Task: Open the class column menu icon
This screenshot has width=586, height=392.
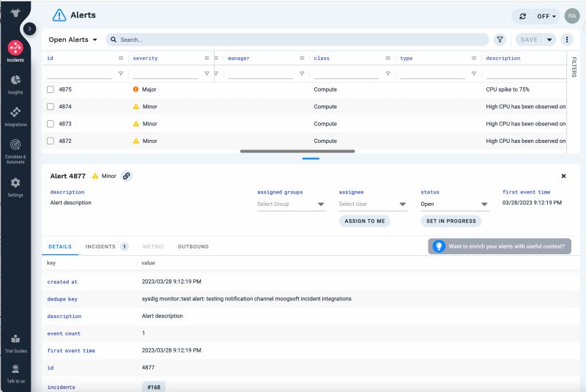Action: (x=388, y=59)
